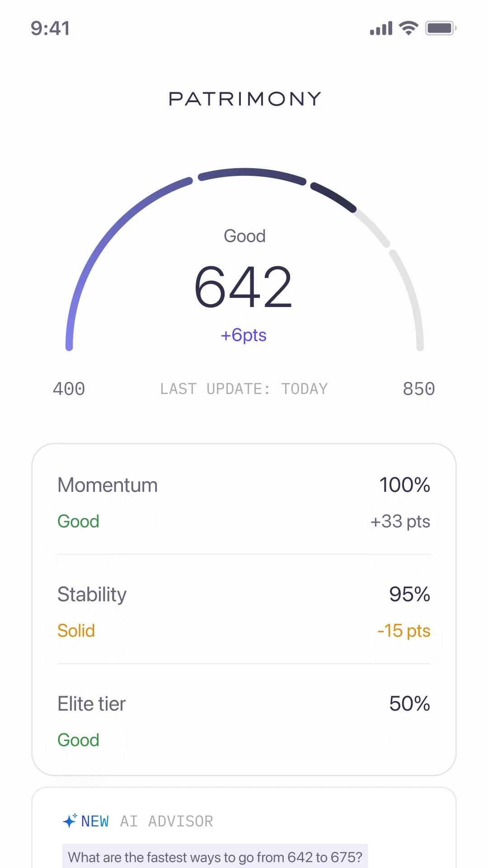The image size is (488, 868).
Task: Tap the AI Advisor sparkle icon
Action: click(70, 821)
